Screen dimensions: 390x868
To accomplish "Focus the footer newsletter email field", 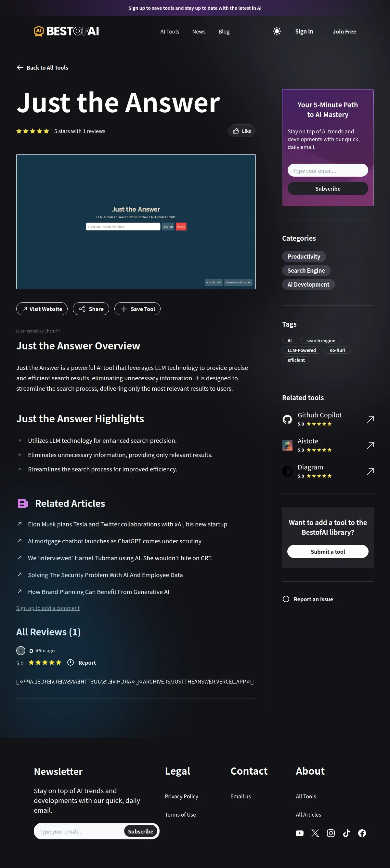I will [80, 831].
